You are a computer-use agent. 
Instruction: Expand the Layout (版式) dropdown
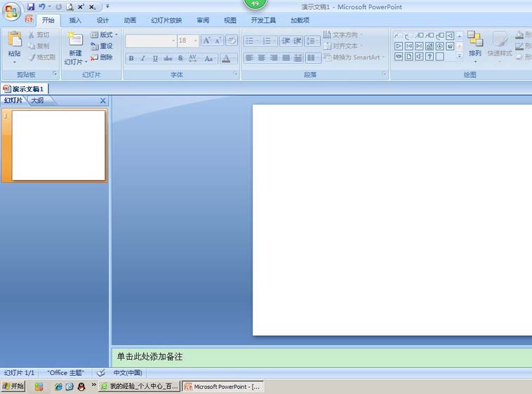117,35
